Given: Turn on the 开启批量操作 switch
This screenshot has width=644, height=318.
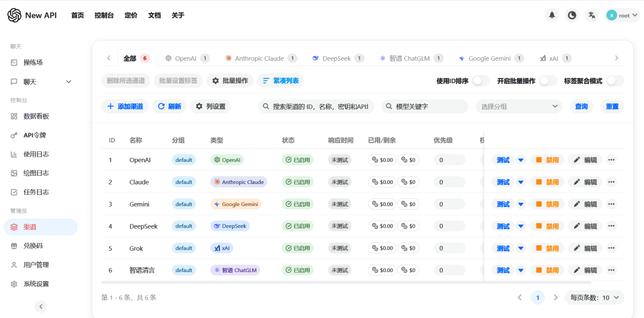Looking at the screenshot, I should pos(547,81).
